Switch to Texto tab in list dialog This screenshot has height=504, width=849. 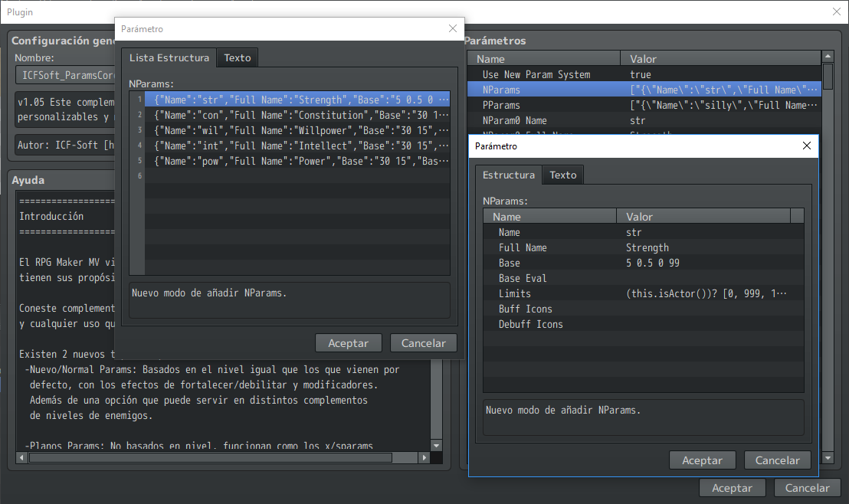(238, 58)
